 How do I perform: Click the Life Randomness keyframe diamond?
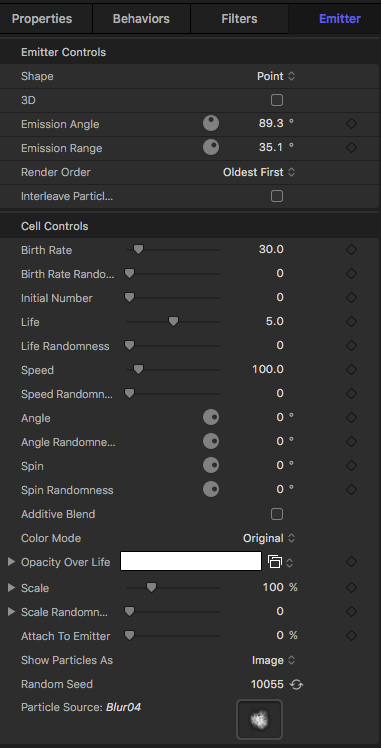[351, 345]
